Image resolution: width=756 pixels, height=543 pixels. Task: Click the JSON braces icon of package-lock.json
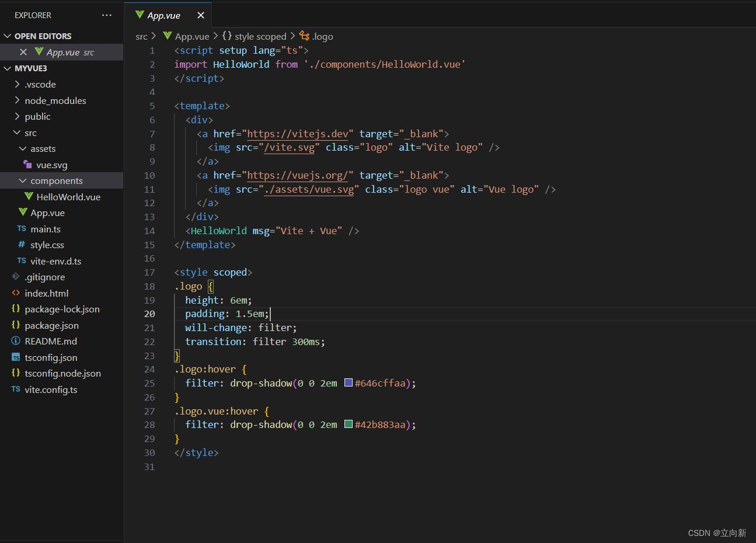[x=16, y=308]
